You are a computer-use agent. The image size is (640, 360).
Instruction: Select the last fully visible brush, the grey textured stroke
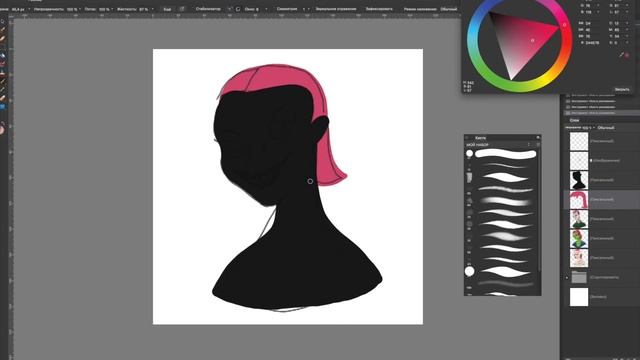coord(505,283)
